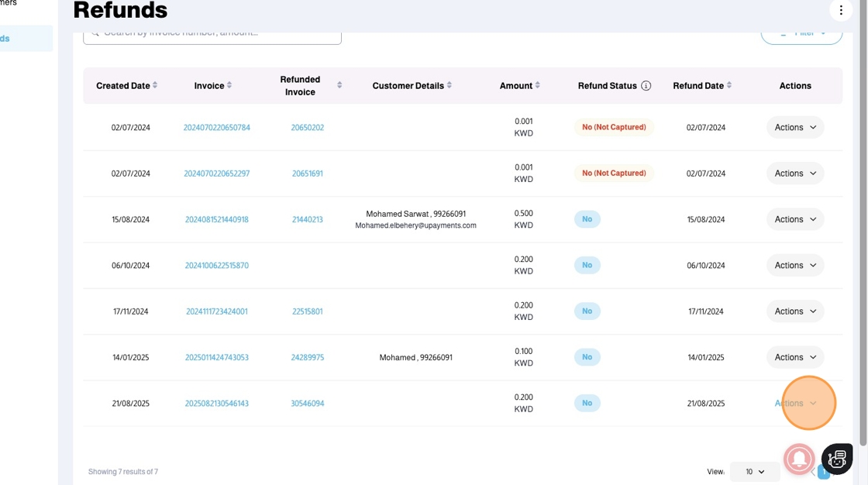Image resolution: width=868 pixels, height=485 pixels.
Task: Open the three-dot more options menu
Action: 841,10
